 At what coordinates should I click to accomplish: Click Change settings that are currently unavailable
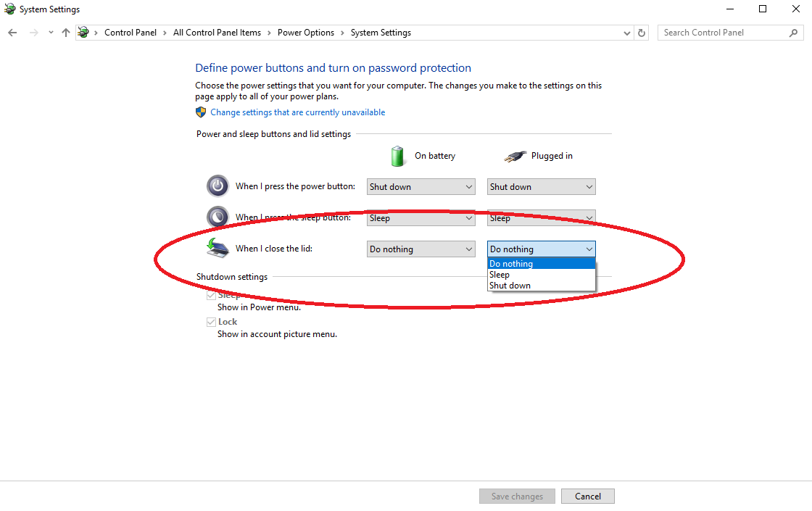(298, 112)
